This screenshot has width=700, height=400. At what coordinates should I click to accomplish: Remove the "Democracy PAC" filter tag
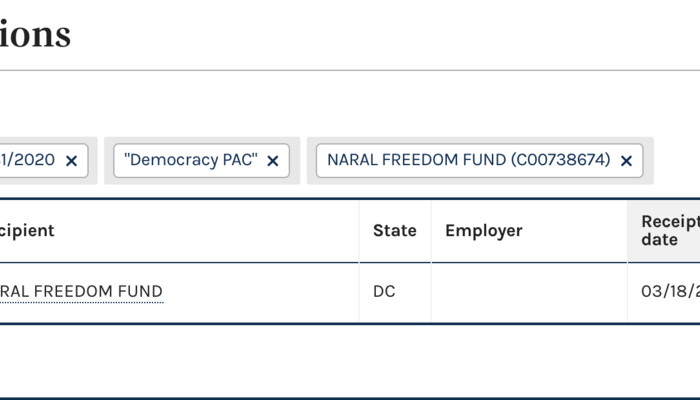pyautogui.click(x=272, y=161)
